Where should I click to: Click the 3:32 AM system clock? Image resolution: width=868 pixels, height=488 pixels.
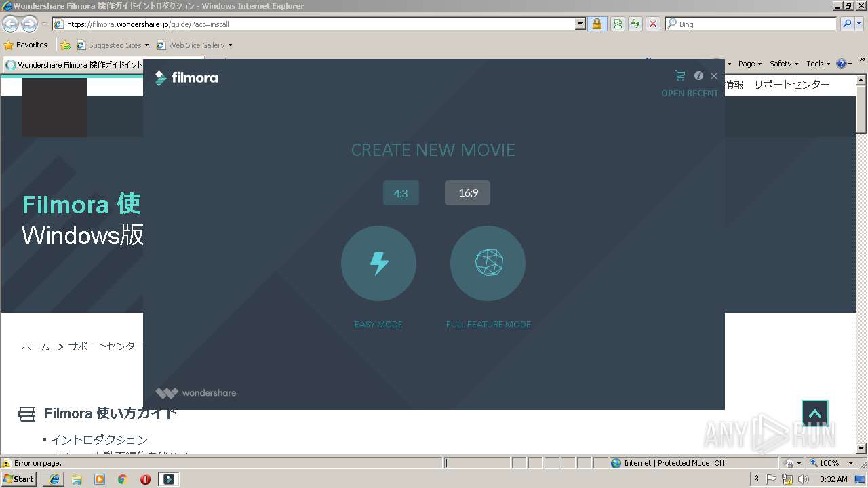coord(833,479)
